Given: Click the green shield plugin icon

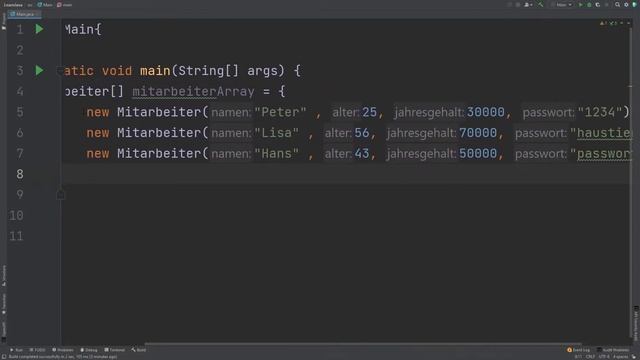Looking at the screenshot, I should [x=634, y=5].
